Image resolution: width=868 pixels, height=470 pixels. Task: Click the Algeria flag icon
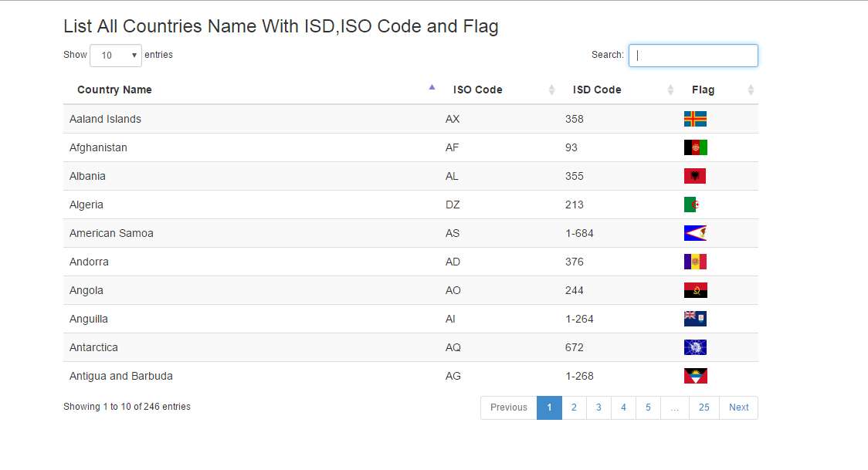(x=695, y=205)
